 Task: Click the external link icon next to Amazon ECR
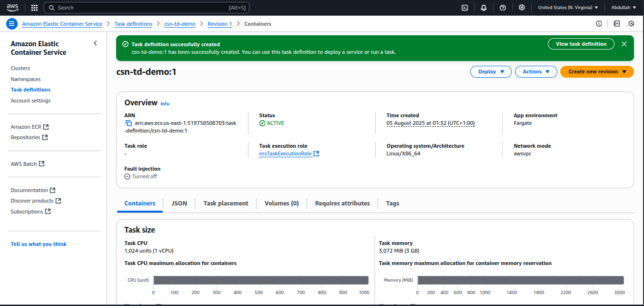[x=46, y=127]
